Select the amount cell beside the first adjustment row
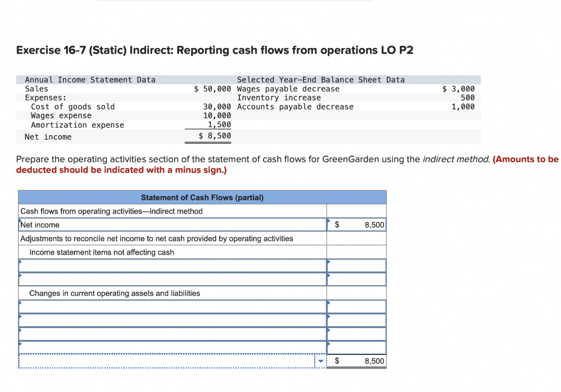The image size is (561, 392). tap(356, 266)
